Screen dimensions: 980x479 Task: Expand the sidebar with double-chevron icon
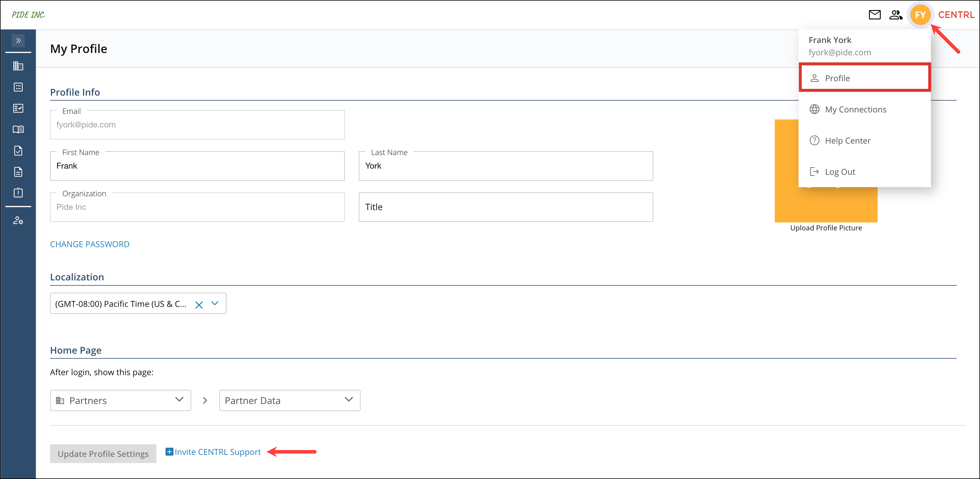click(x=18, y=40)
